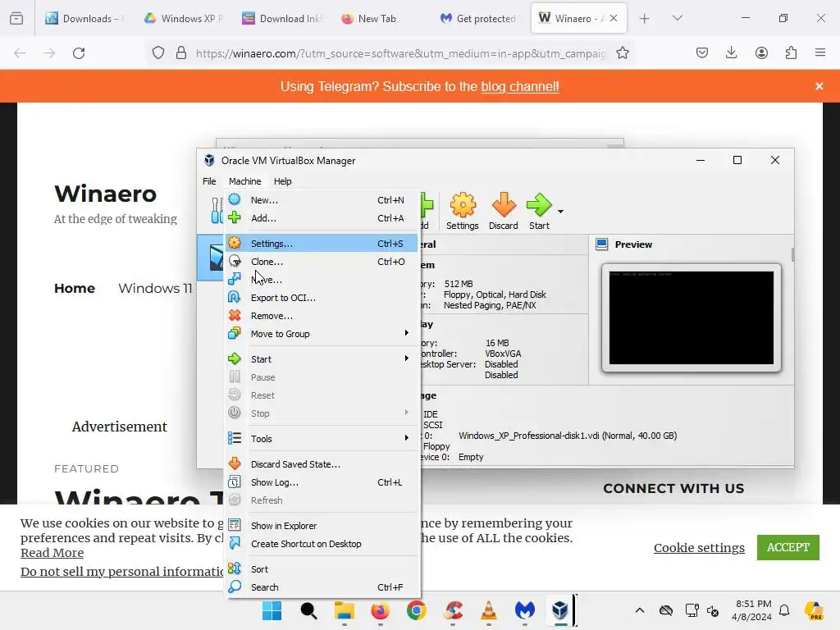Open the Cookie settings link
This screenshot has height=630, width=840.
point(699,547)
